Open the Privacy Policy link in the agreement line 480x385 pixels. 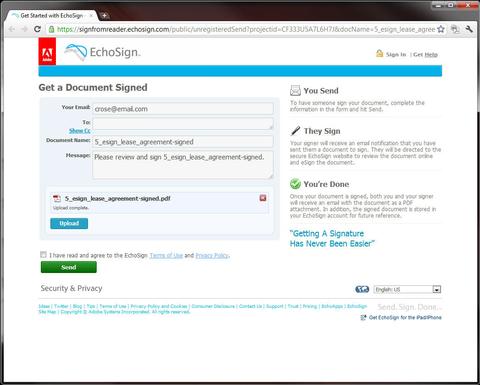coord(212,255)
